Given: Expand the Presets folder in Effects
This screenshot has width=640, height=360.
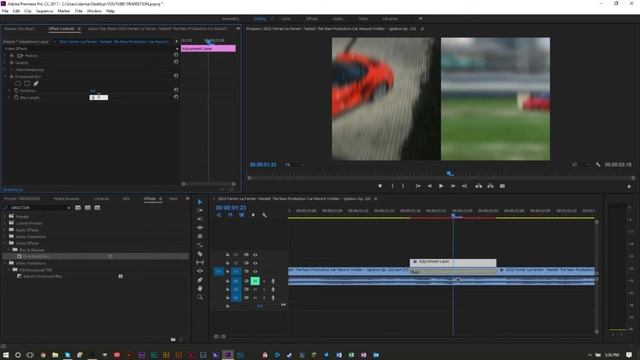Looking at the screenshot, I should (x=5, y=217).
